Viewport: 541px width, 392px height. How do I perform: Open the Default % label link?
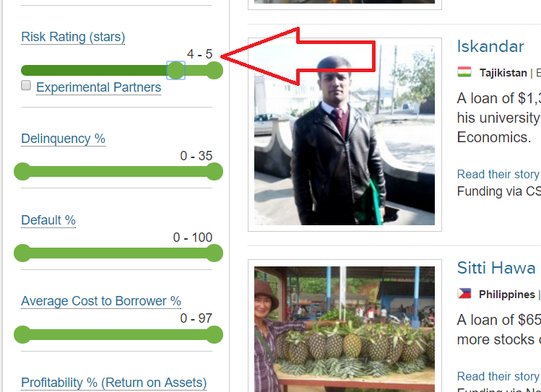(x=48, y=220)
